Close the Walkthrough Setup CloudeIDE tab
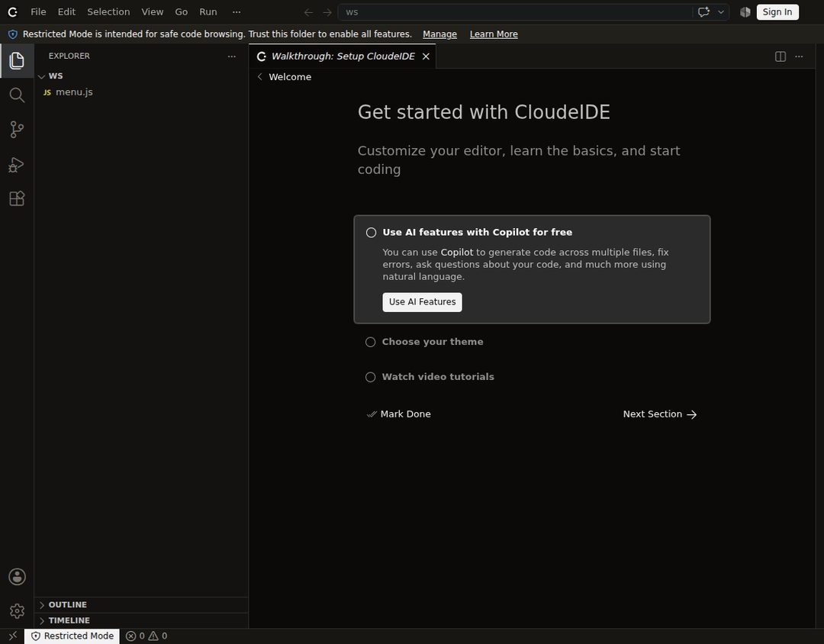 pyautogui.click(x=426, y=56)
